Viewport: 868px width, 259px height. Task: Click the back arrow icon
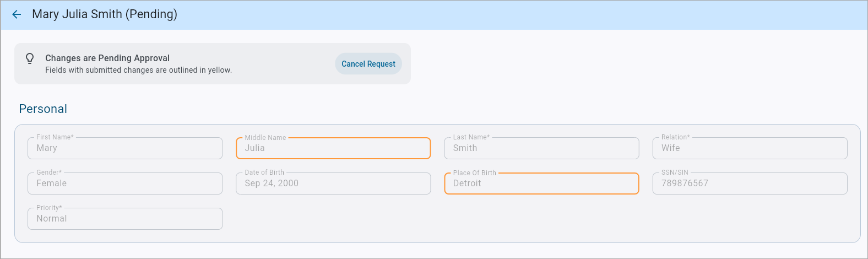(17, 14)
